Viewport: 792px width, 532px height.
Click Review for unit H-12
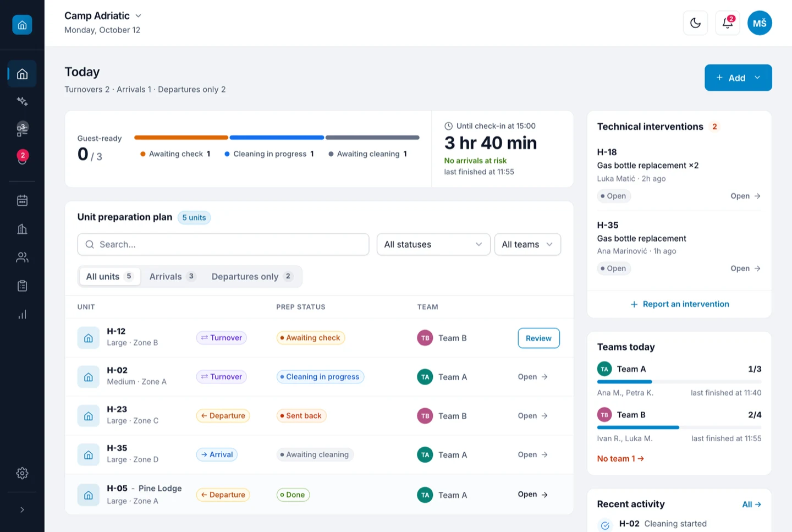point(538,338)
